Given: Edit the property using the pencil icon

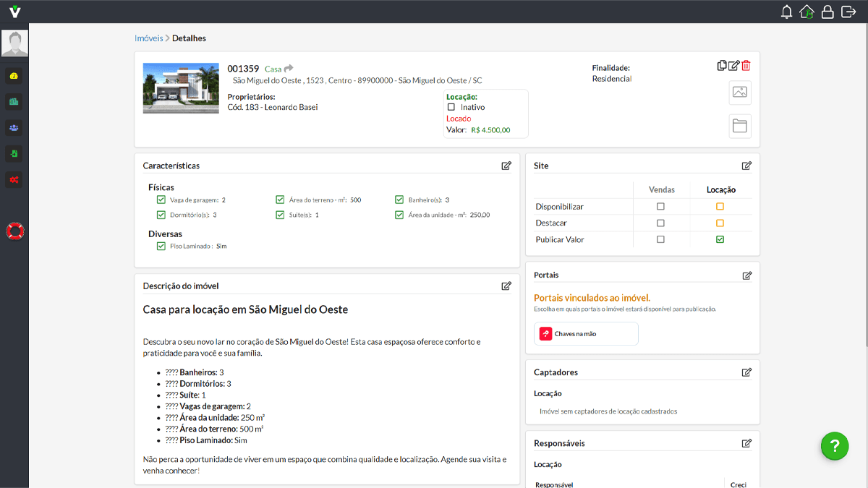Looking at the screenshot, I should pyautogui.click(x=733, y=65).
